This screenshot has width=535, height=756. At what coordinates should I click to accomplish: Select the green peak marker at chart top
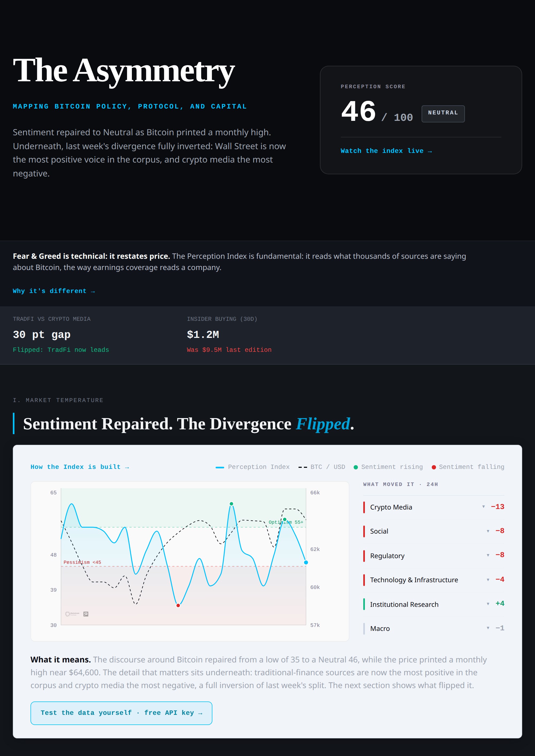(x=232, y=504)
